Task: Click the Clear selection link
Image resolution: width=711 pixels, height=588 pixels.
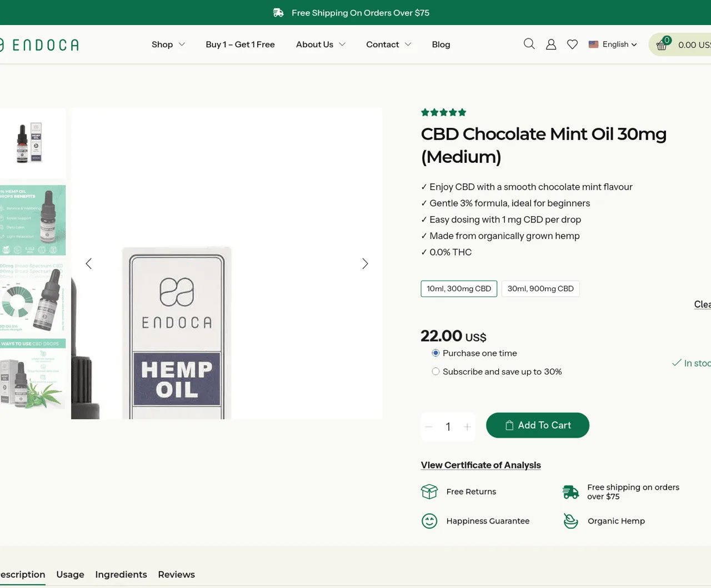Action: [703, 304]
